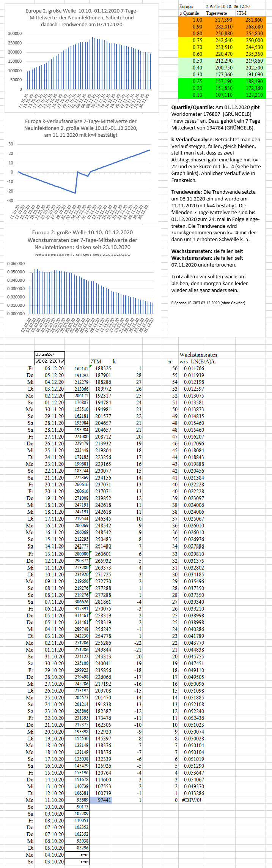The height and width of the screenshot is (868, 272).
Task: Select the 'Europa k-Verlaufsanalyse' line chart
Action: [81, 169]
